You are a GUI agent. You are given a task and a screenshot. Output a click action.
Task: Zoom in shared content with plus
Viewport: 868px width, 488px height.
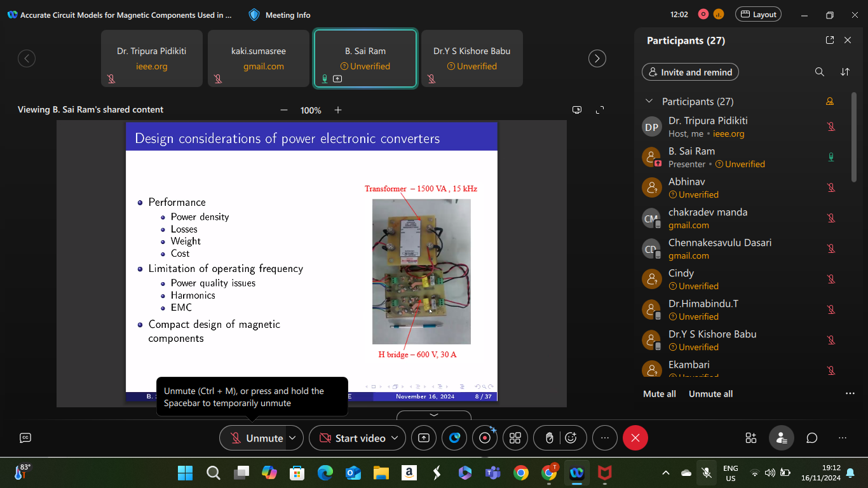(338, 110)
